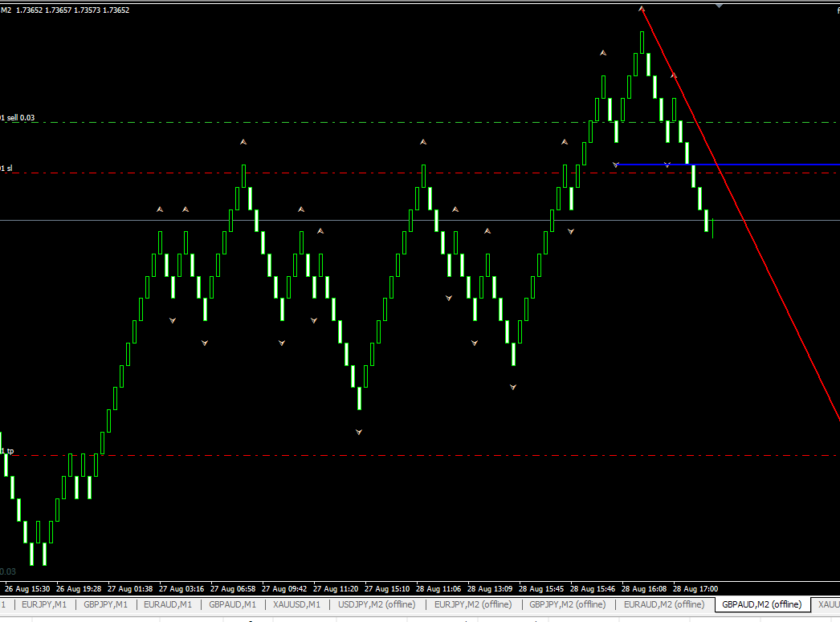Click the '27 Aug 03:16' time label

click(x=181, y=589)
